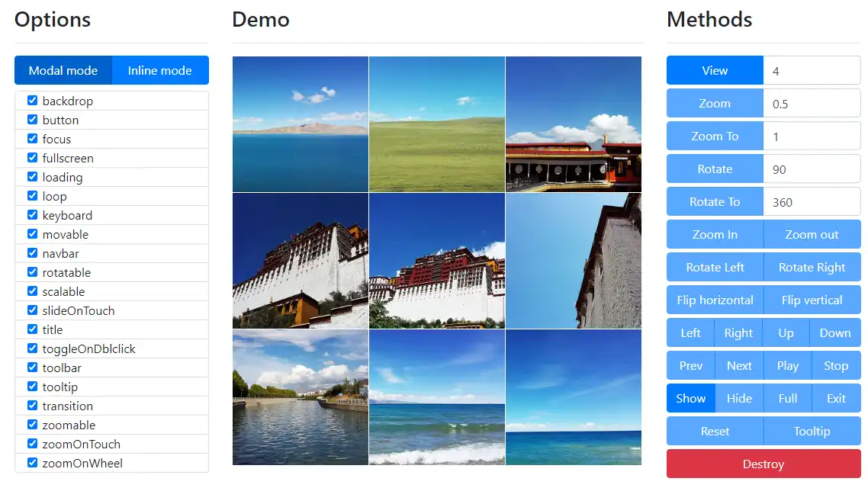Toggle the focus checkbox
This screenshot has height=488, width=868.
coord(33,139)
